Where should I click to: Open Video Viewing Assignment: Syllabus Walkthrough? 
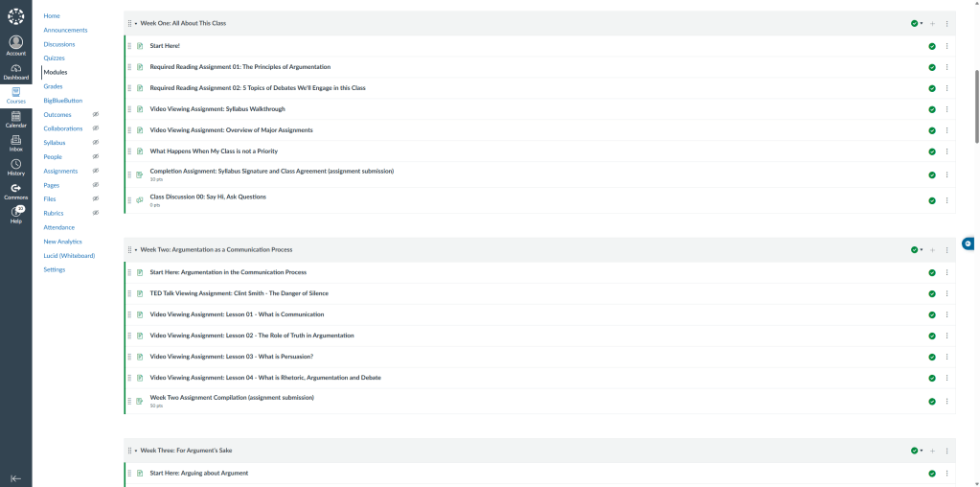(x=217, y=109)
